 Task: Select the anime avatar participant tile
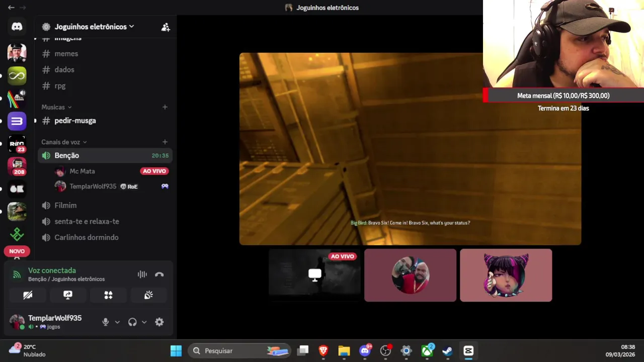(x=506, y=276)
